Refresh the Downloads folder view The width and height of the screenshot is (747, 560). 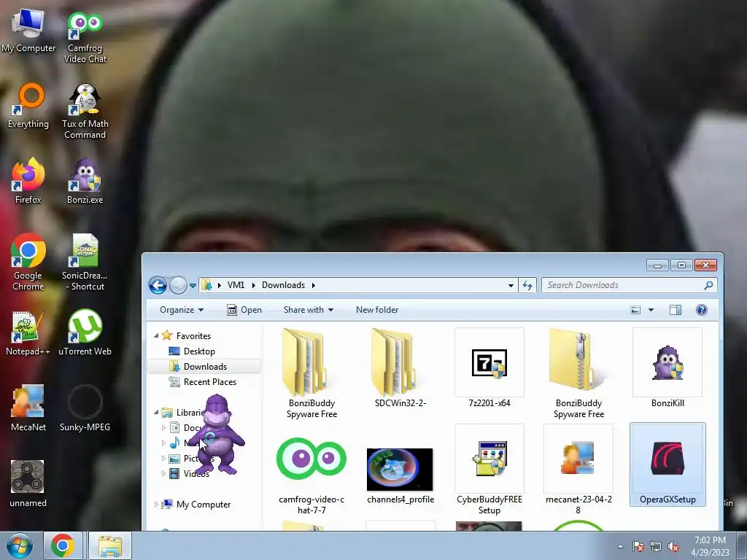tap(527, 285)
